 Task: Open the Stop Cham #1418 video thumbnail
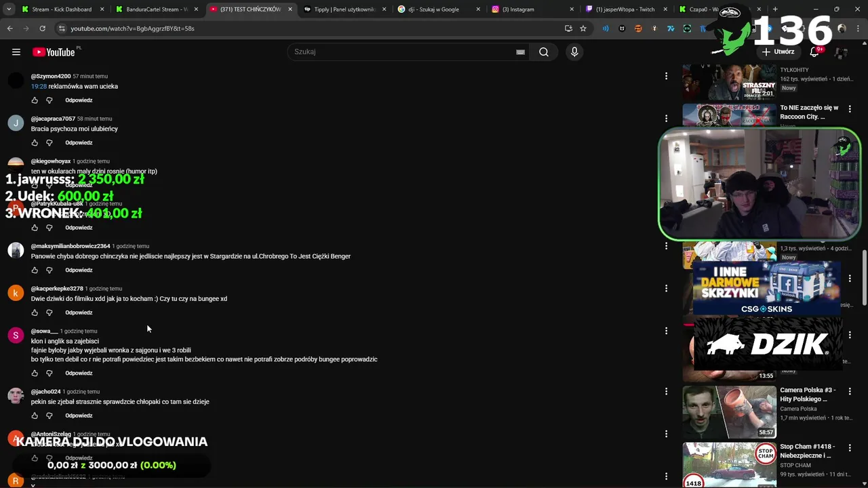[729, 465]
